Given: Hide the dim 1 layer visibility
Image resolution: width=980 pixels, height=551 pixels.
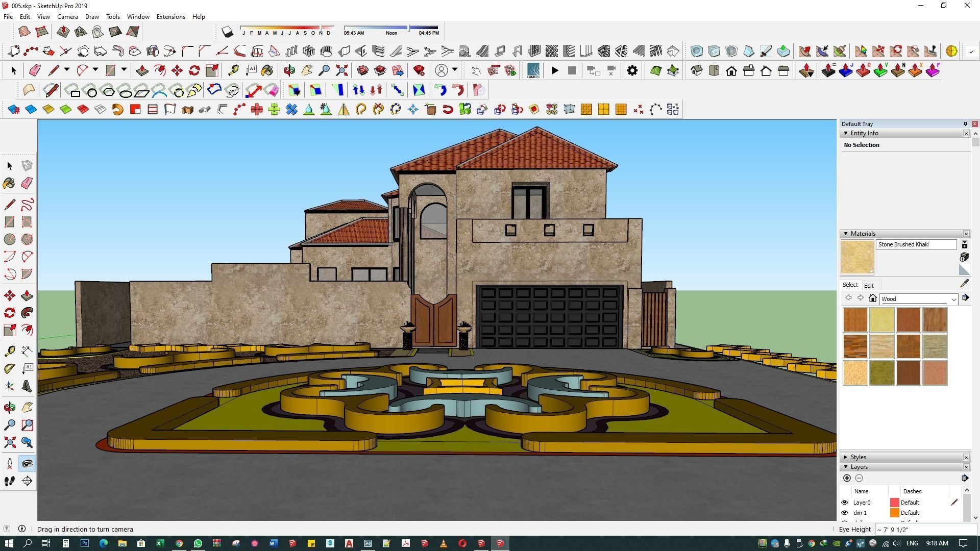Looking at the screenshot, I should click(x=845, y=513).
